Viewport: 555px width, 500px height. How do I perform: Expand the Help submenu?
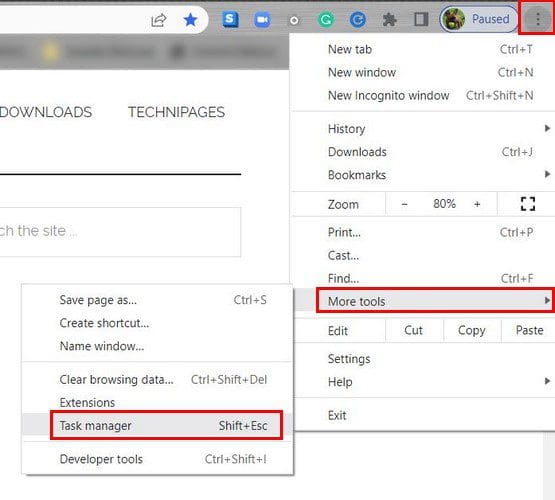point(423,382)
